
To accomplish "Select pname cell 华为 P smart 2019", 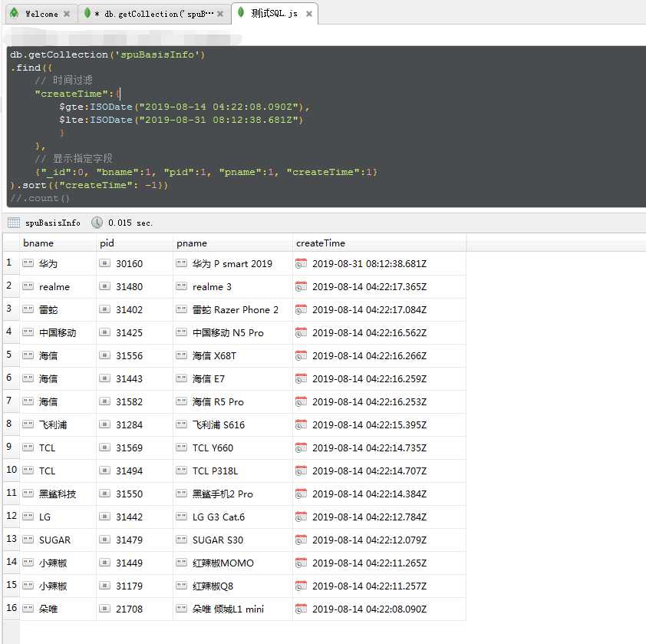I will click(x=232, y=263).
